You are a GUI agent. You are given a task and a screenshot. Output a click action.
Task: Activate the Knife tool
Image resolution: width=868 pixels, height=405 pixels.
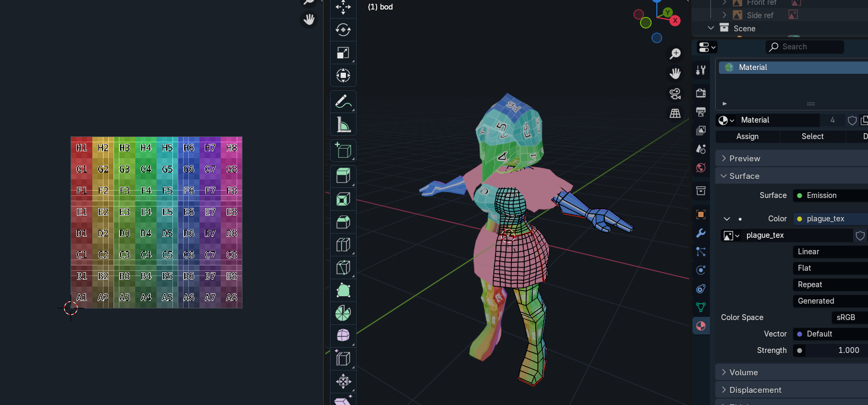coord(343,268)
